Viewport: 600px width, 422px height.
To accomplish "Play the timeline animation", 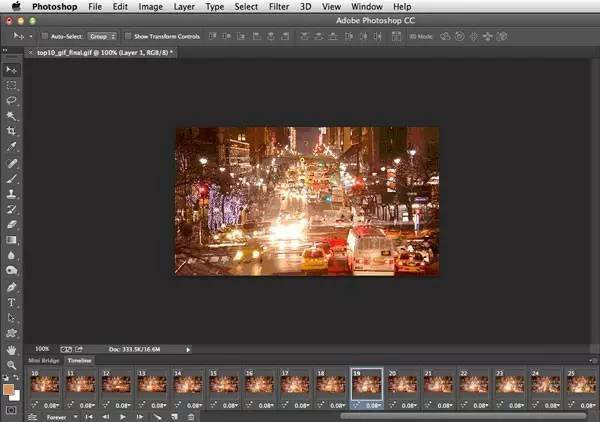I will pyautogui.click(x=123, y=416).
